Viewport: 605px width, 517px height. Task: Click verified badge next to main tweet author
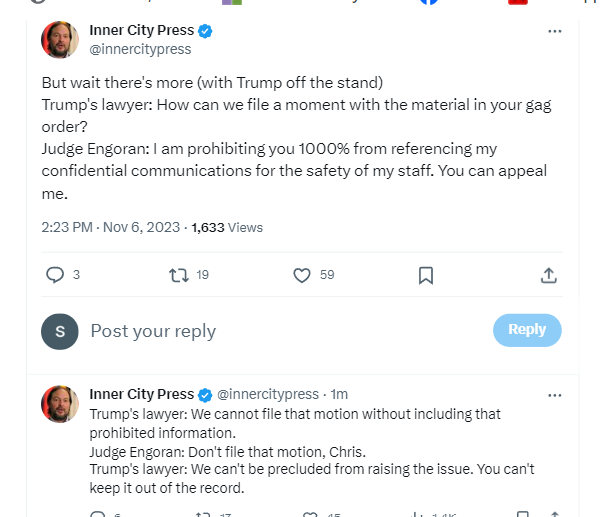(x=205, y=31)
